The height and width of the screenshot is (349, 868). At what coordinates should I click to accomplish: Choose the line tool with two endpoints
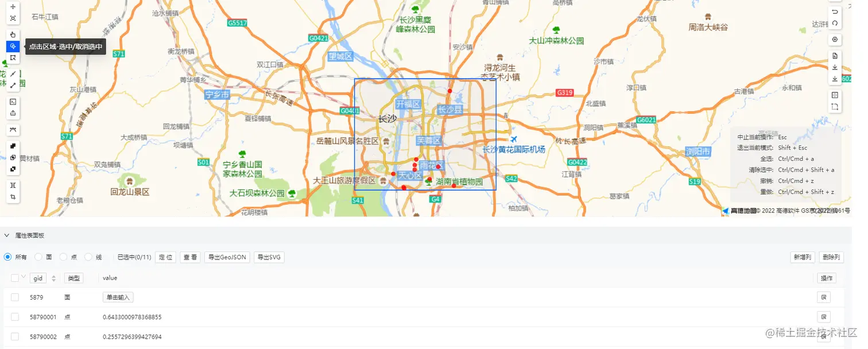13,86
